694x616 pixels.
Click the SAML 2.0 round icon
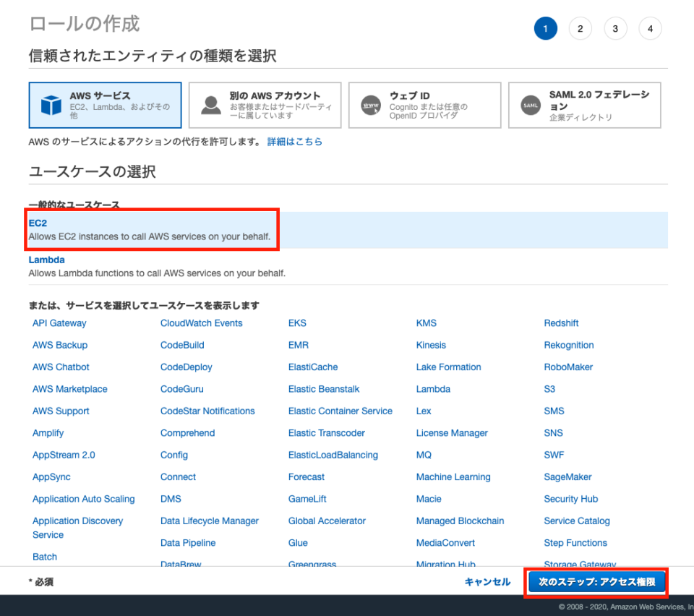531,106
